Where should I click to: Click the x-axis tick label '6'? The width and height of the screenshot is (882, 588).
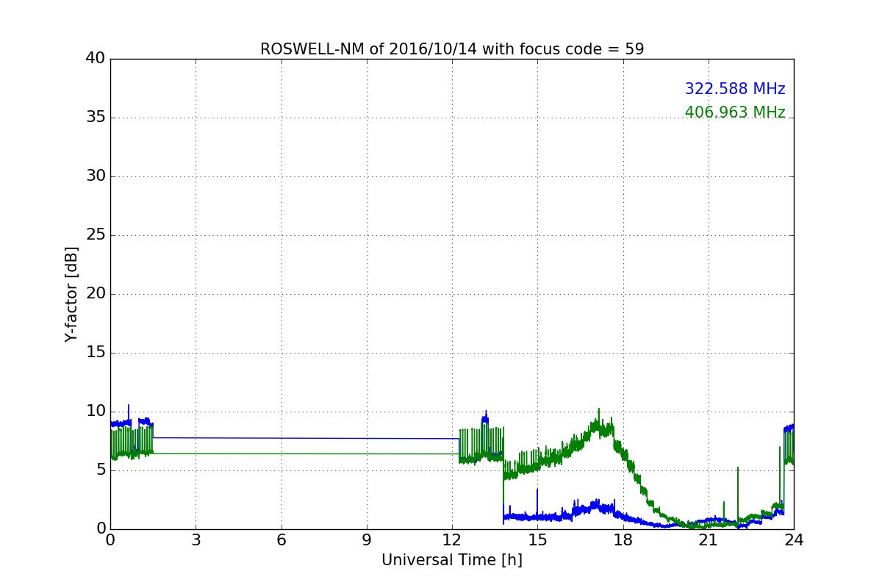pos(281,540)
